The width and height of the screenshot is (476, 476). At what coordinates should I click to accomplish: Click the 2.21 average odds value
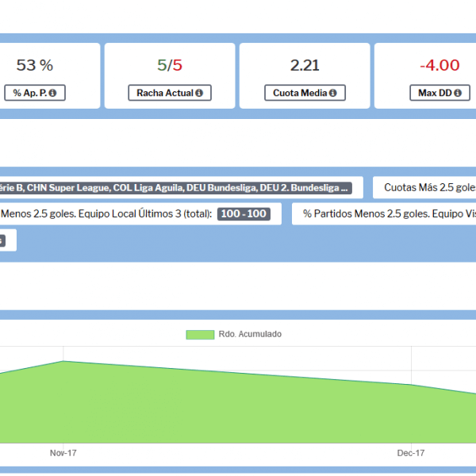click(305, 65)
